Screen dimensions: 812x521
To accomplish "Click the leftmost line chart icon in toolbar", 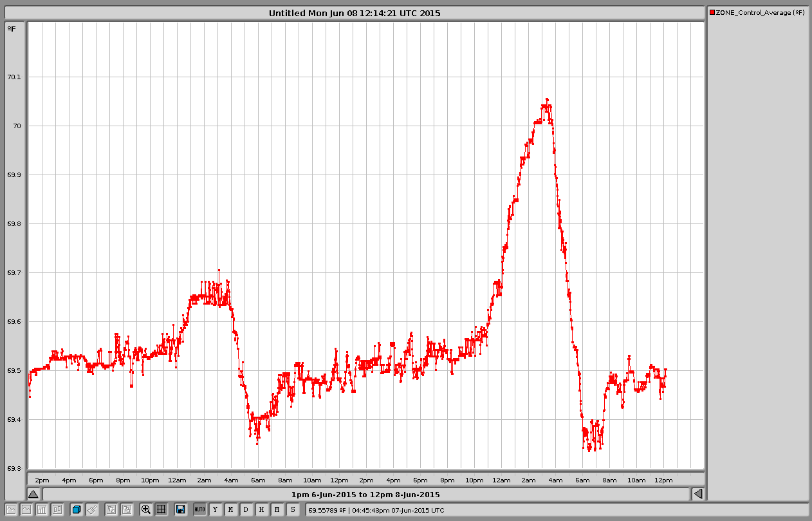I will click(x=11, y=509).
